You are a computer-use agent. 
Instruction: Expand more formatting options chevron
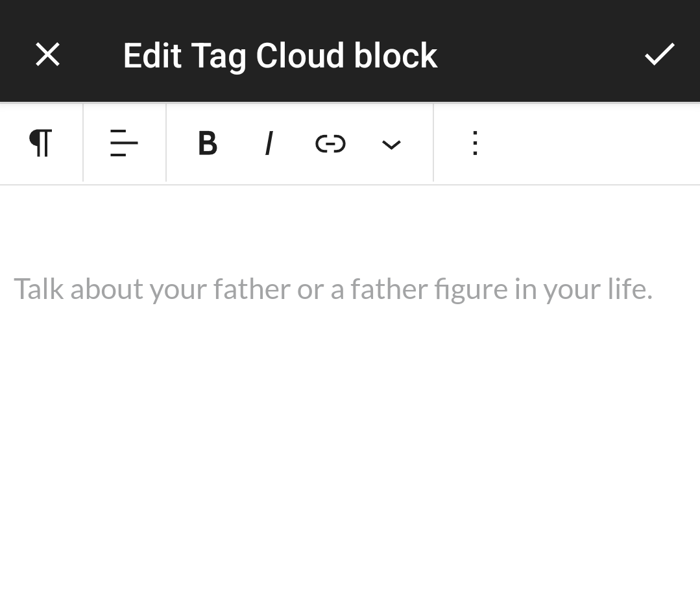coord(391,145)
